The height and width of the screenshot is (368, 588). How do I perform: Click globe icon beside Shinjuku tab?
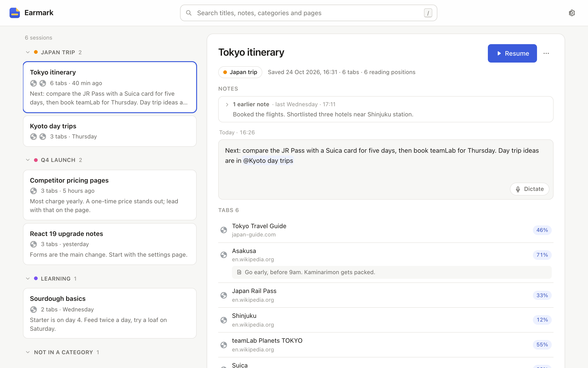[x=224, y=320]
